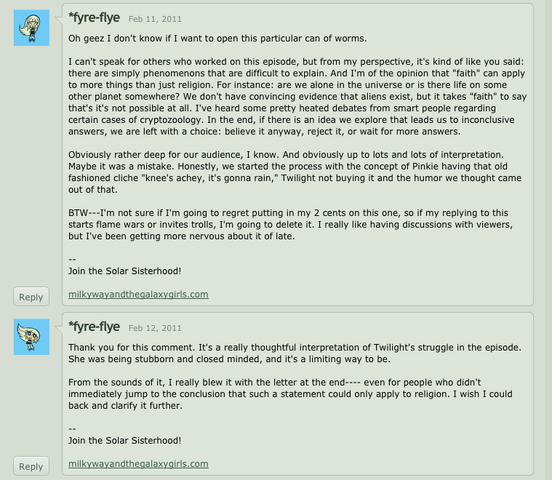Visit fyre-flye's profile from Feb 11 comment
552x480 pixels.
(94, 18)
